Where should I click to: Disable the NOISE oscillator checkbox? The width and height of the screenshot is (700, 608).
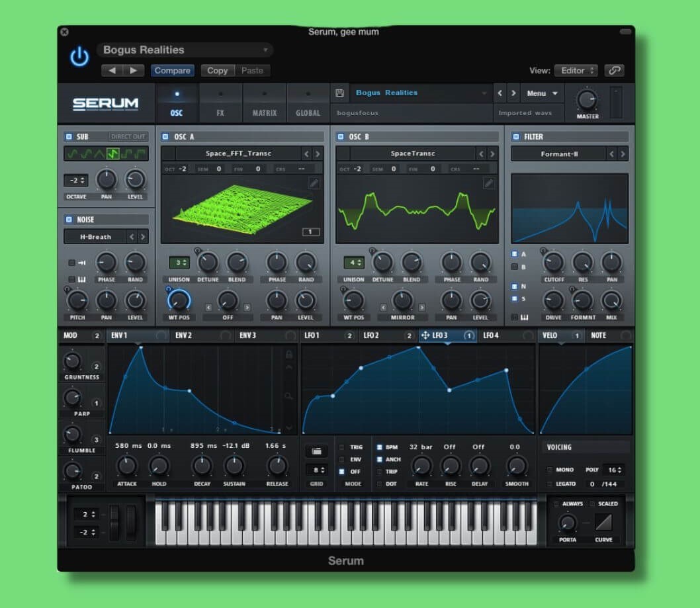click(69, 220)
